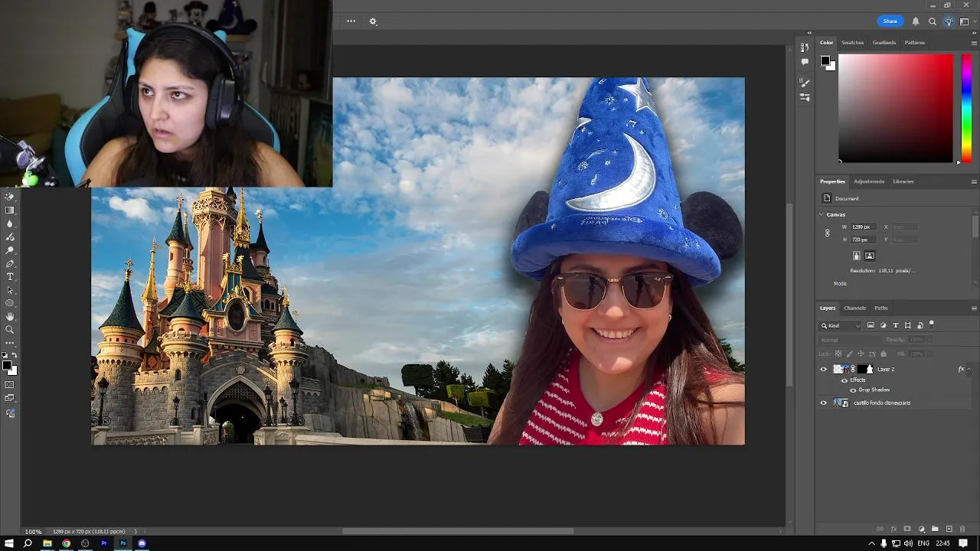This screenshot has height=551, width=980.
Task: Toggle Quick Mask mode icon
Action: (10, 384)
